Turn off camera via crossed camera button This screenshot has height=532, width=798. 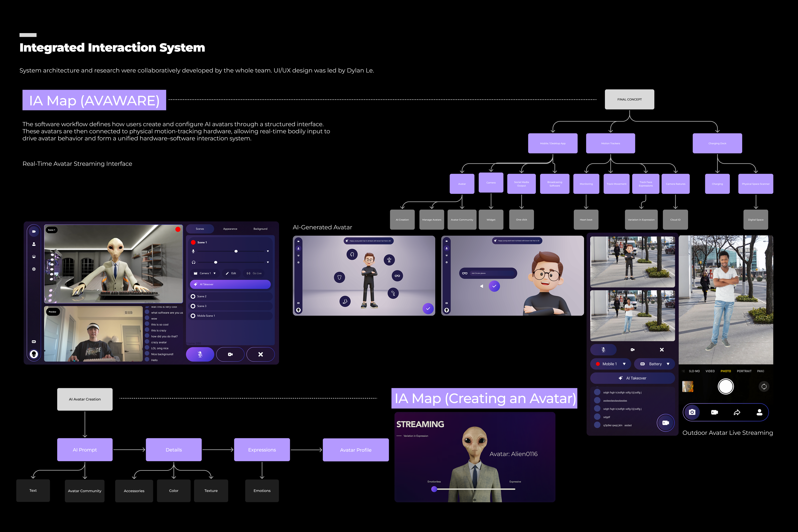230,354
